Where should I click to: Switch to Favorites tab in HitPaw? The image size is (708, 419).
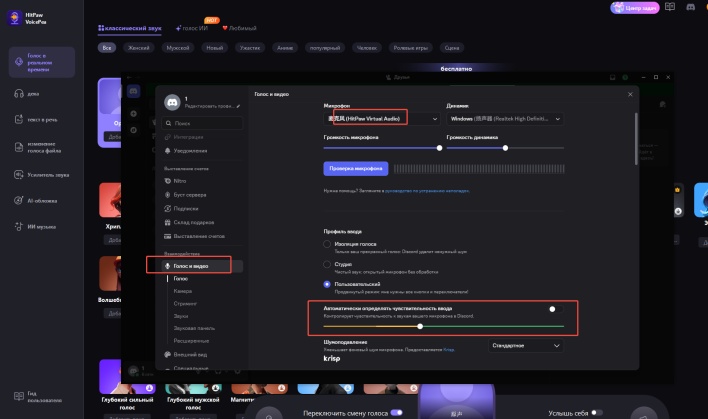(x=239, y=28)
